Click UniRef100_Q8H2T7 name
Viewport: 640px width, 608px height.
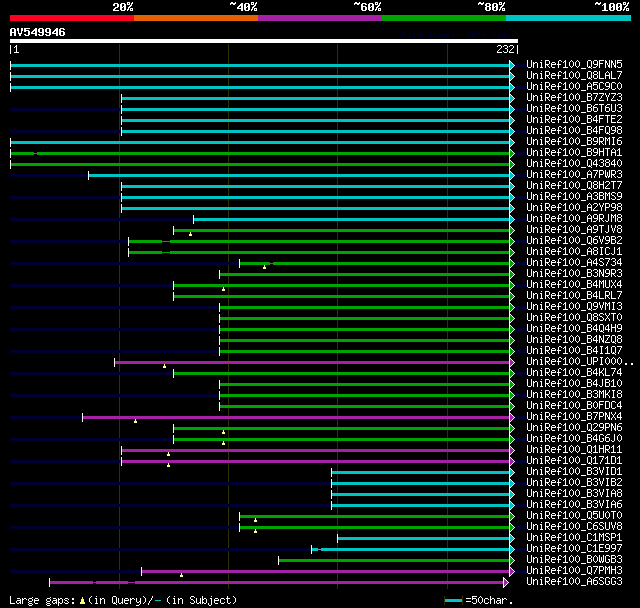click(x=574, y=186)
